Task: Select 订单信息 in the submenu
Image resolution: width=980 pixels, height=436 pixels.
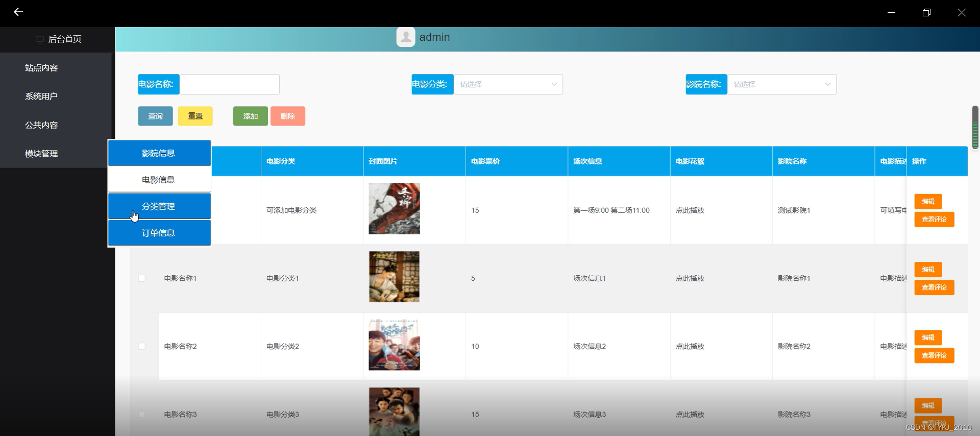Action: click(x=159, y=233)
